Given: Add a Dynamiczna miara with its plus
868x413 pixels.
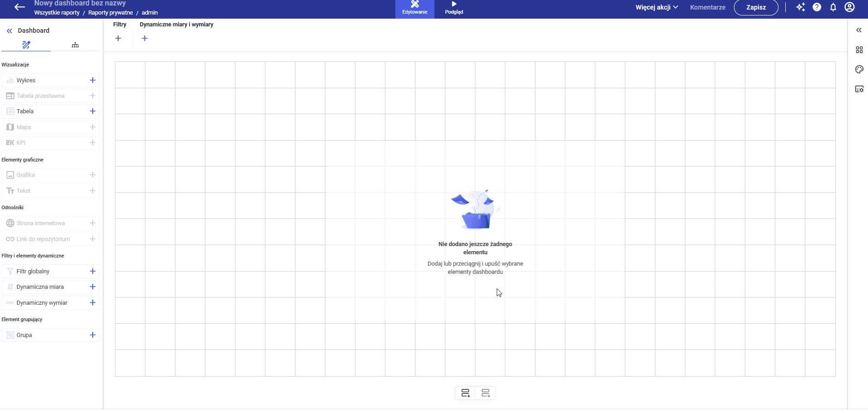Looking at the screenshot, I should [x=93, y=287].
